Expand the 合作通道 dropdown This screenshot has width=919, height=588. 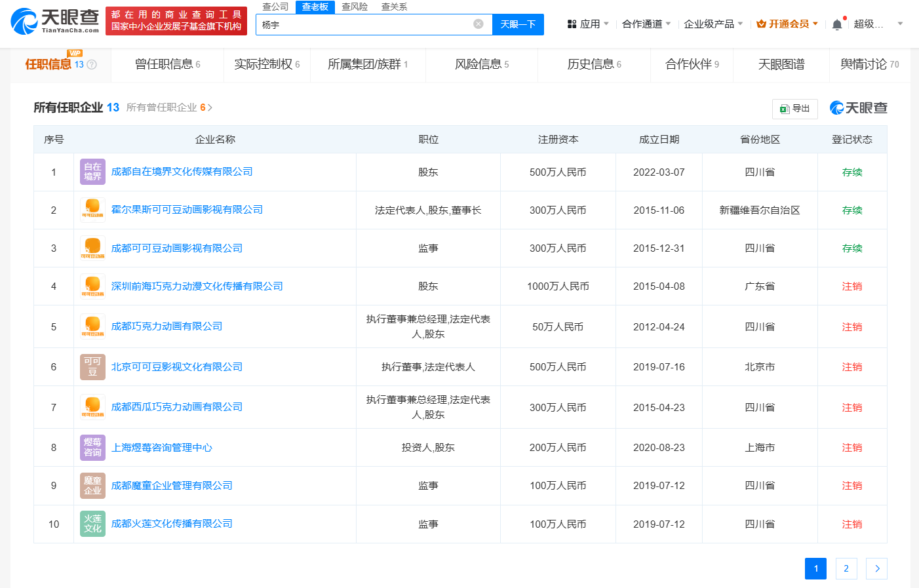tap(646, 24)
